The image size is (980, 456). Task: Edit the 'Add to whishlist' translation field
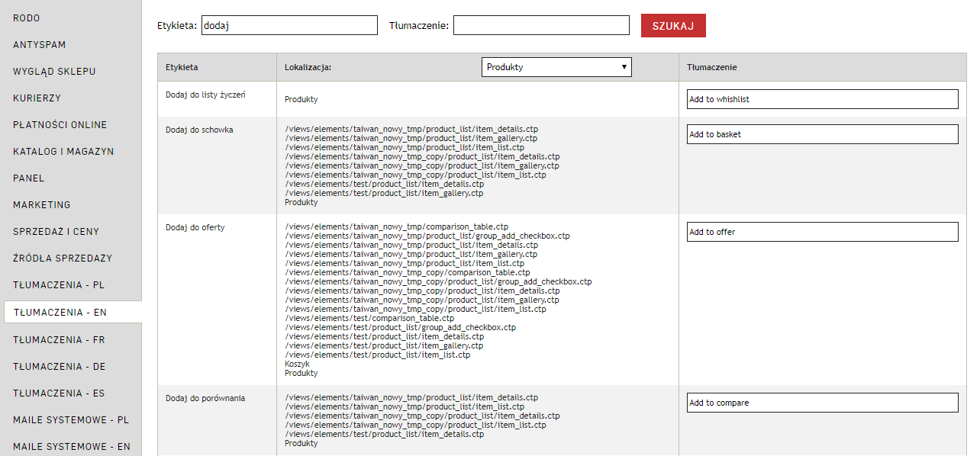pos(822,99)
